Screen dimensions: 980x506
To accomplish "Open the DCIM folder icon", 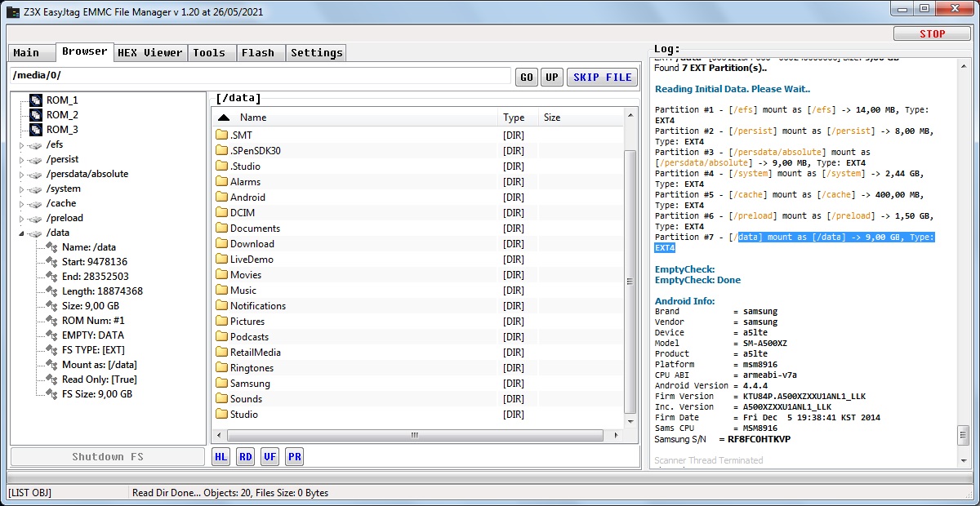I will pos(221,213).
